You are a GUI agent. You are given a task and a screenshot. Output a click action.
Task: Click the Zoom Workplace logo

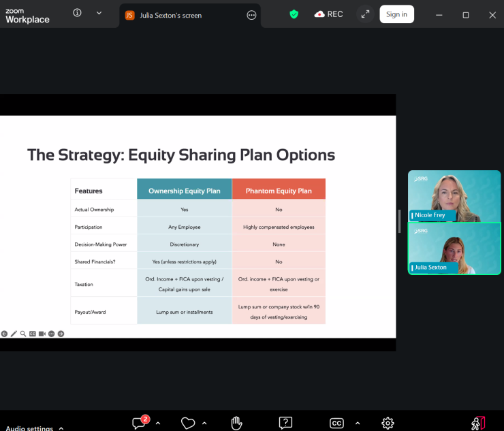click(x=27, y=16)
